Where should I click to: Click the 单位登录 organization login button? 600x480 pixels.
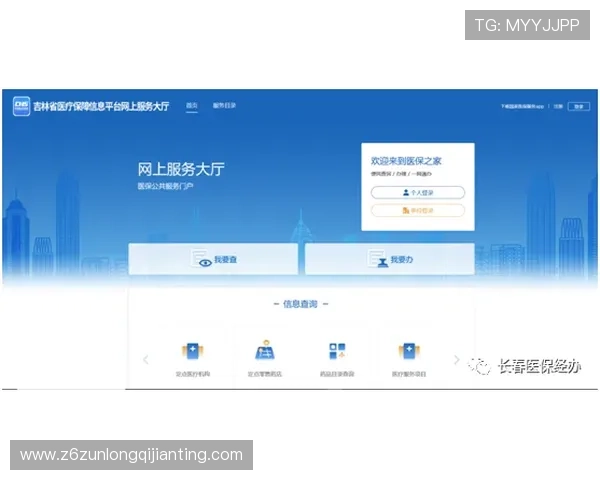click(418, 211)
